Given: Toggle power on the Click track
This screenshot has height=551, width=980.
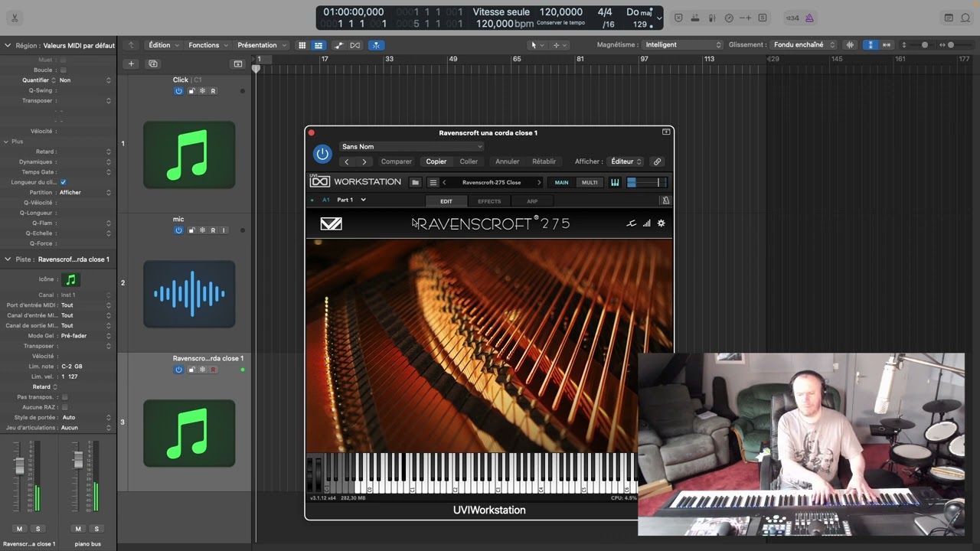Looking at the screenshot, I should 178,91.
